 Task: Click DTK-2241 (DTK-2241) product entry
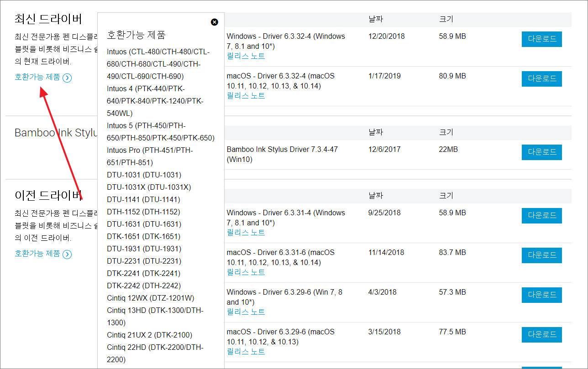(143, 274)
